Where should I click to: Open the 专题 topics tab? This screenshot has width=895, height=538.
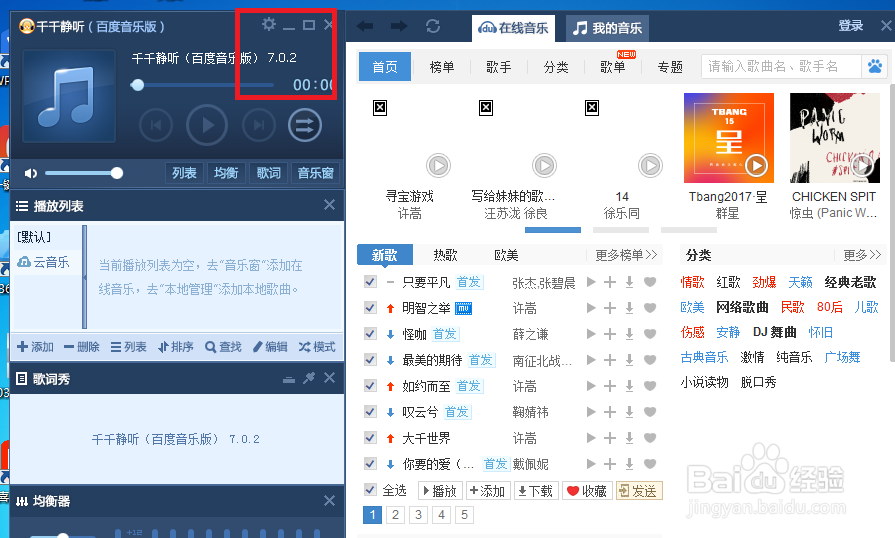coord(670,67)
